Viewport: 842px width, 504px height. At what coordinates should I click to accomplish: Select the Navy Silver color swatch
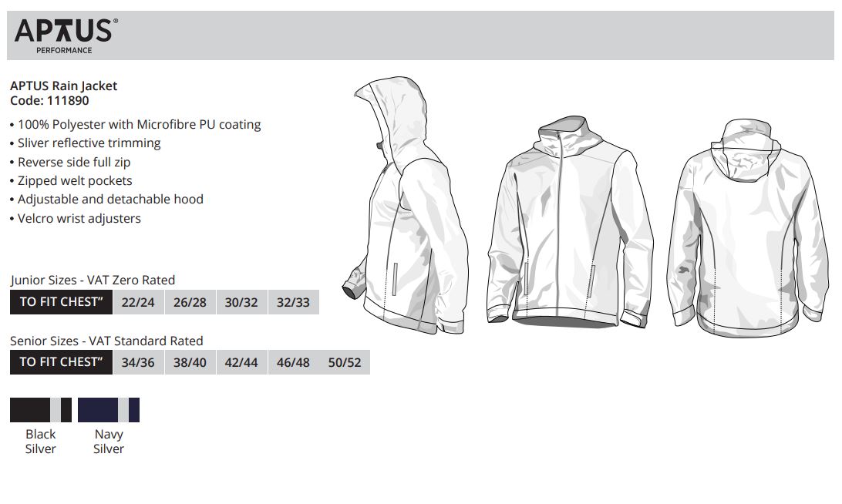coord(109,410)
